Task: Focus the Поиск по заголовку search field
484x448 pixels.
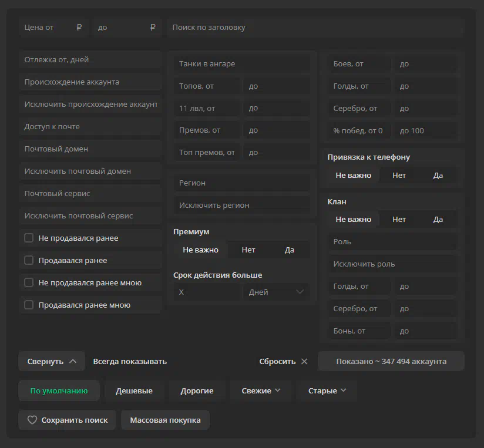Action: tap(315, 28)
